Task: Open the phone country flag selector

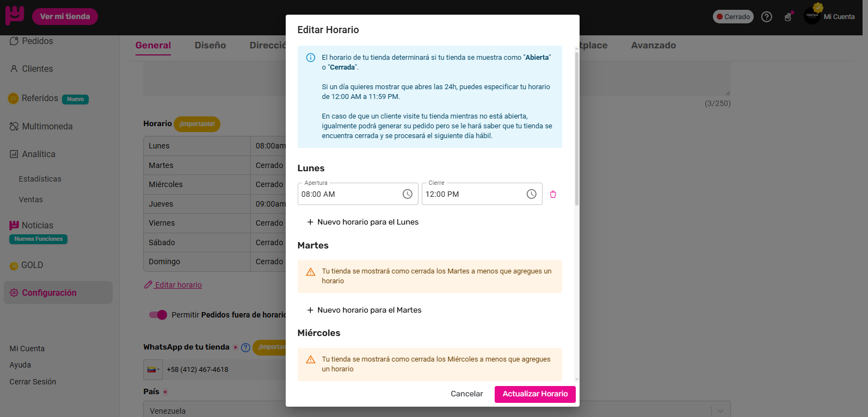Action: click(x=152, y=370)
